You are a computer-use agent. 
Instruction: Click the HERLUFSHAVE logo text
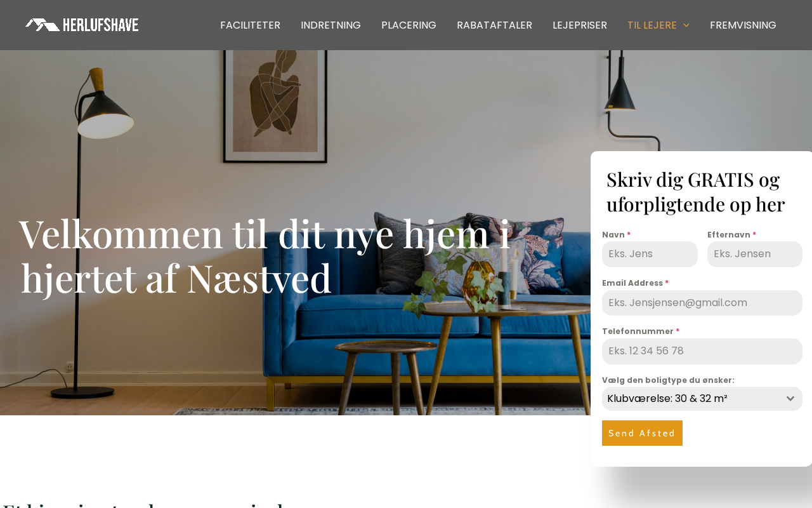101,25
